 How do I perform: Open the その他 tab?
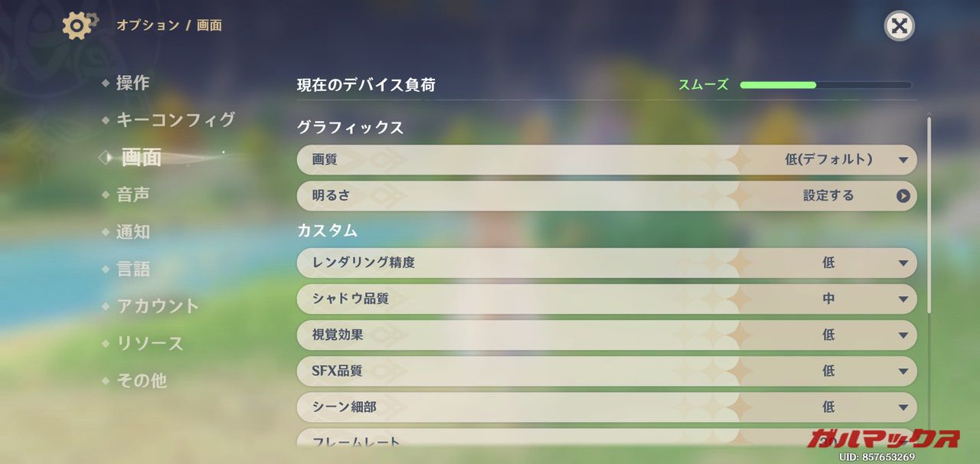click(x=141, y=381)
